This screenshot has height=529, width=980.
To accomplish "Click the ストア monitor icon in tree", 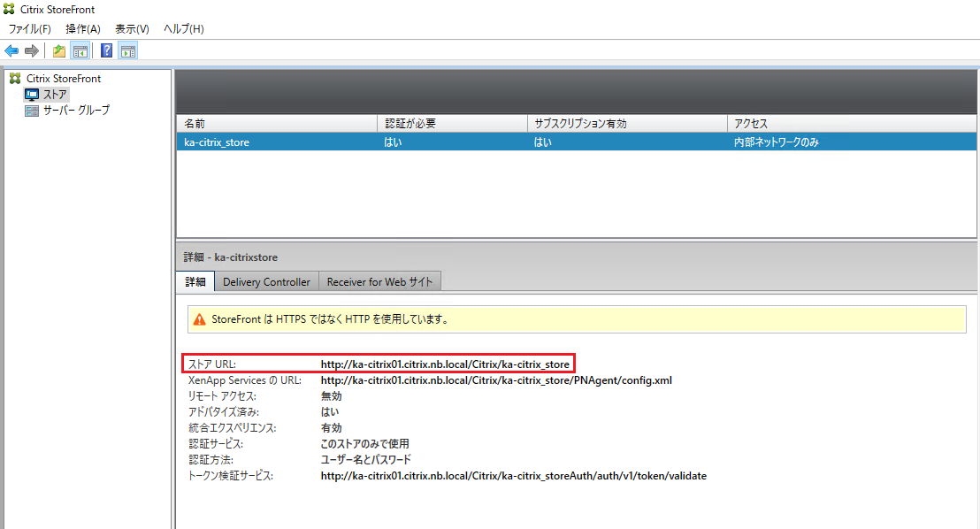I will click(x=32, y=95).
